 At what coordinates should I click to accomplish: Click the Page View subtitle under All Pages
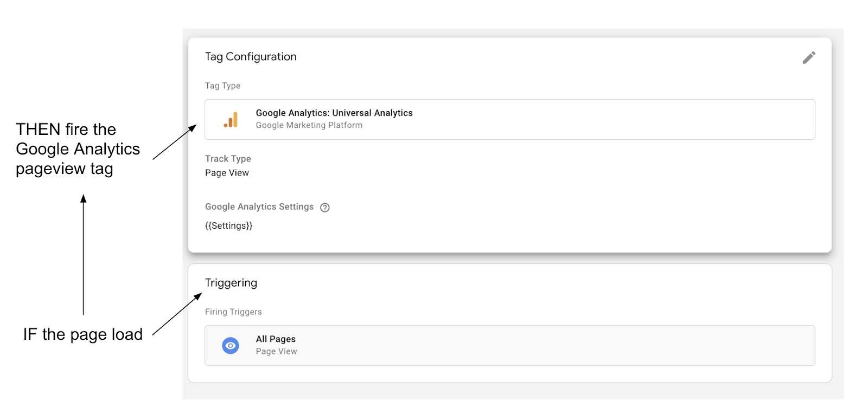(x=276, y=351)
